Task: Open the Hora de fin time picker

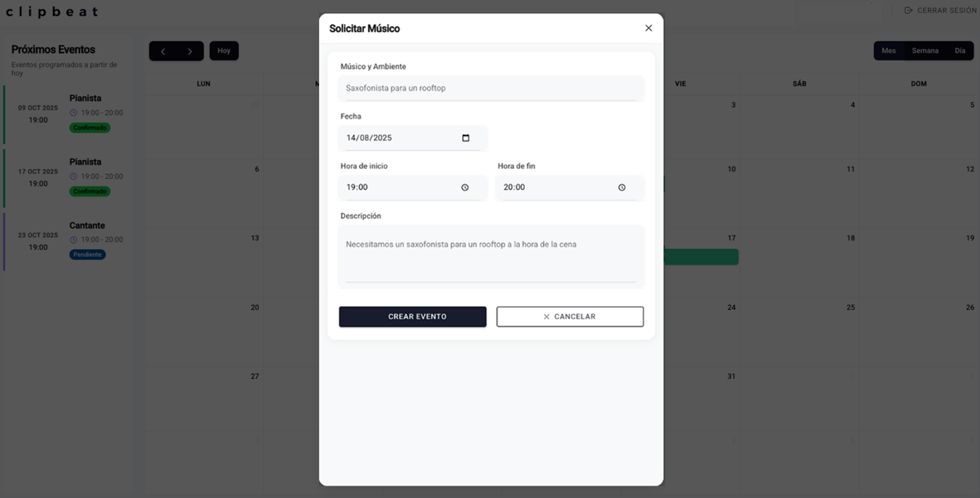Action: click(x=621, y=187)
